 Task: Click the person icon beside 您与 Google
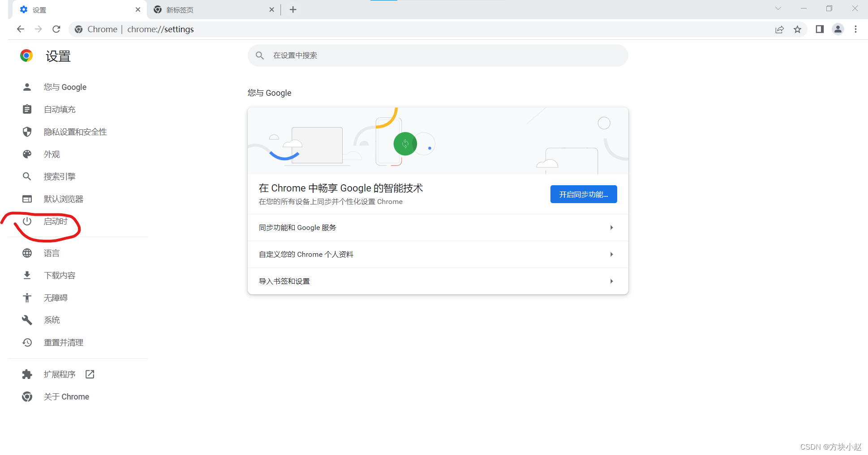[27, 87]
